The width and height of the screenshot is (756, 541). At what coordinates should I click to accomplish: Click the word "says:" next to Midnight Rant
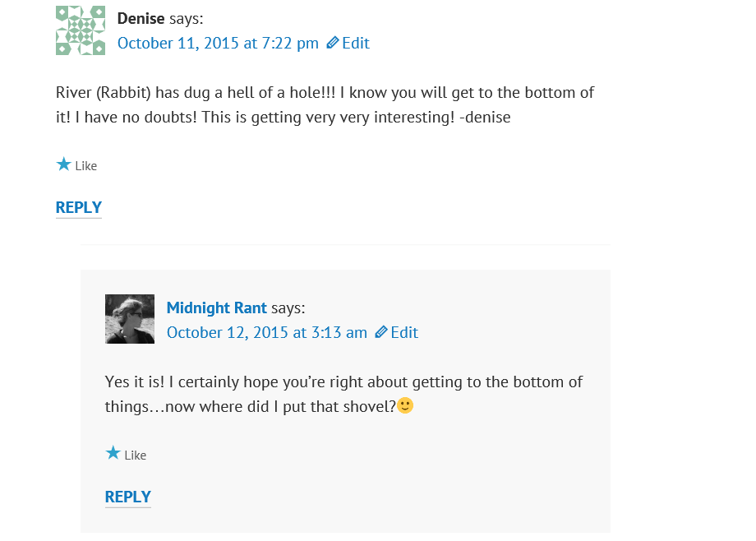288,307
